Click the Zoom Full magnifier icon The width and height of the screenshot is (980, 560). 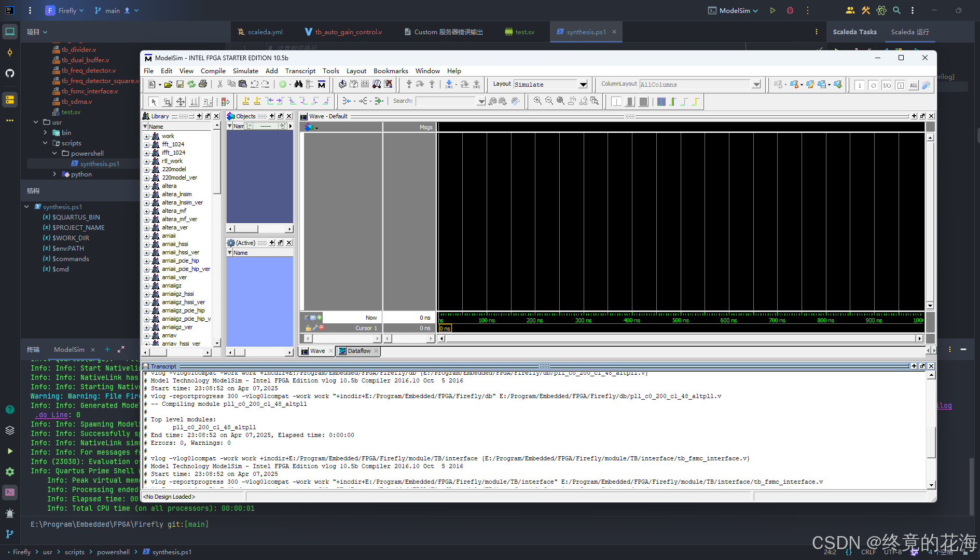pos(560,101)
